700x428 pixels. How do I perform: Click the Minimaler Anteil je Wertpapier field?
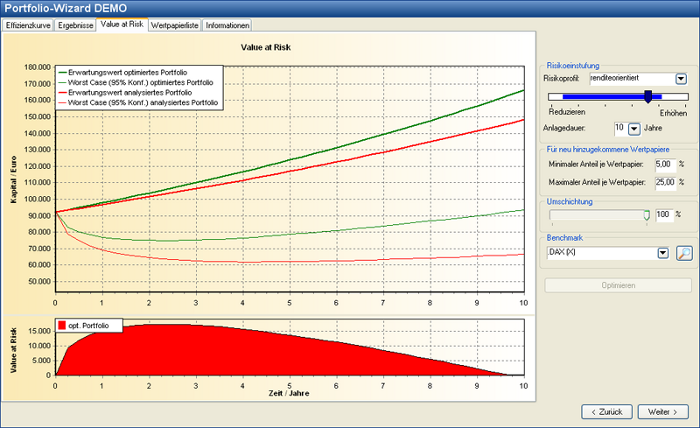(x=663, y=163)
